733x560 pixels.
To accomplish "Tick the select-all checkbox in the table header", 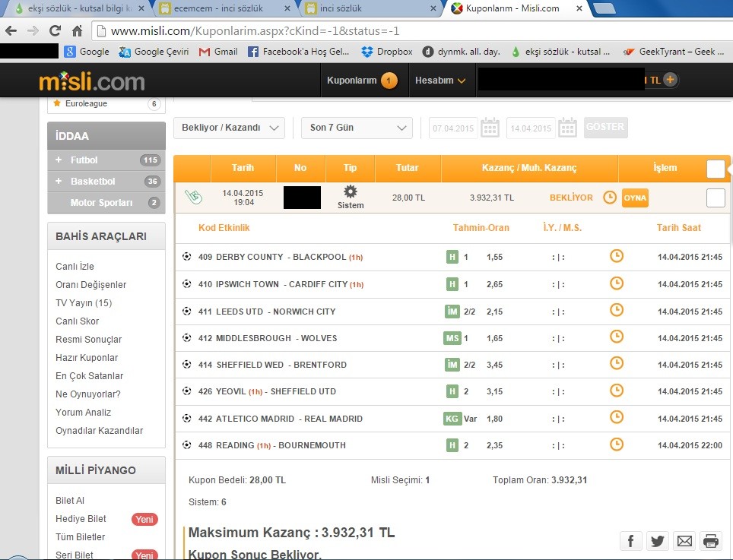I will [716, 169].
